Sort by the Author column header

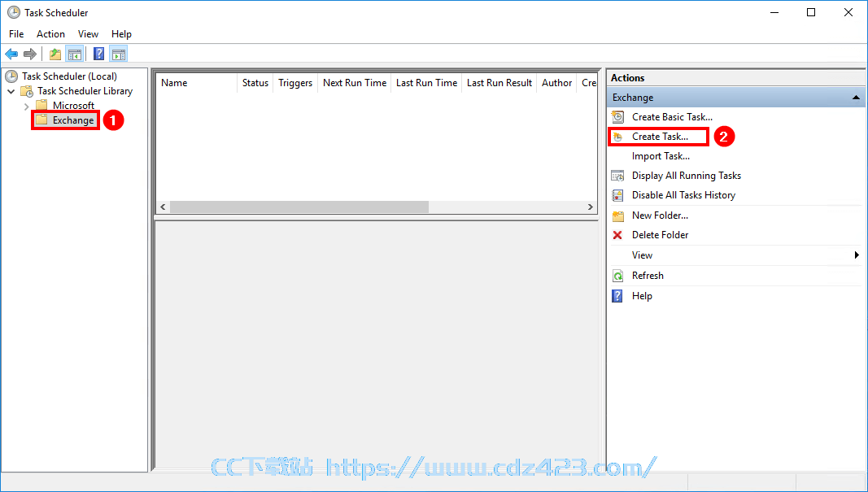click(557, 83)
